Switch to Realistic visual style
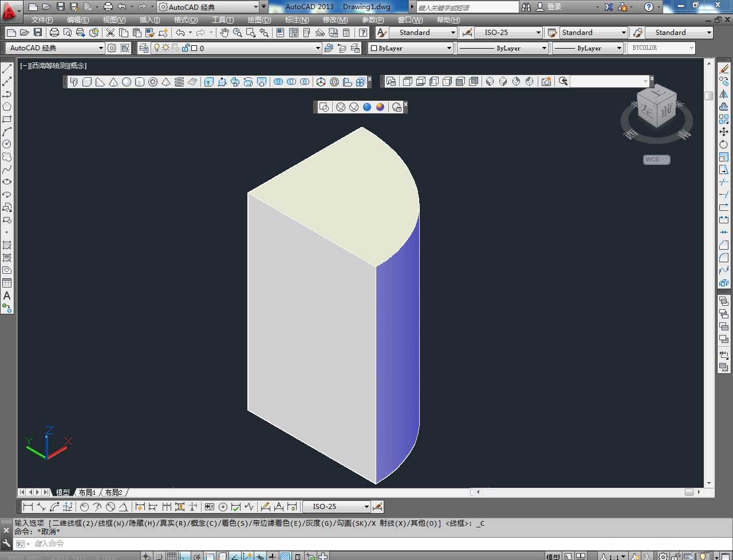 367,107
